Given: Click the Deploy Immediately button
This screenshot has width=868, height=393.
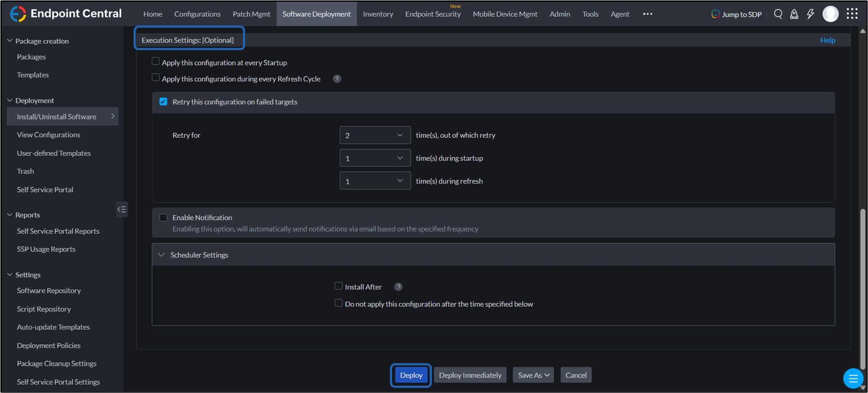Looking at the screenshot, I should pos(470,375).
